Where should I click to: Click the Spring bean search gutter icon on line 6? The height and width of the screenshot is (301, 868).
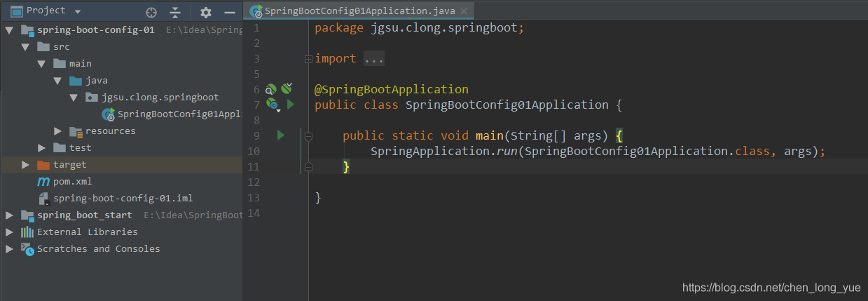[271, 89]
